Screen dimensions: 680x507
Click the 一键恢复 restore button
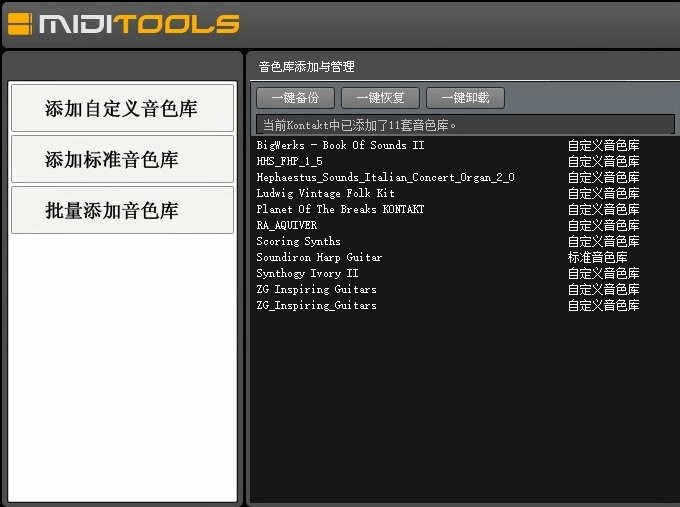[x=380, y=98]
